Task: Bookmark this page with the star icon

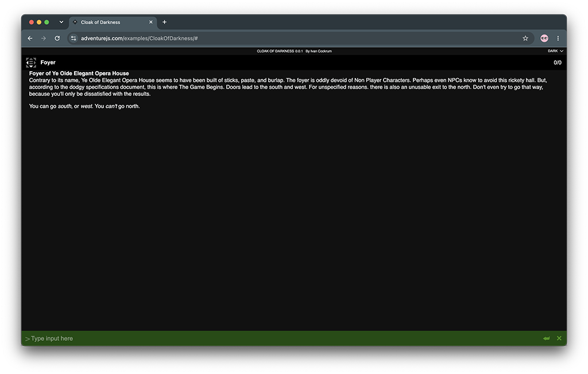Action: tap(525, 38)
